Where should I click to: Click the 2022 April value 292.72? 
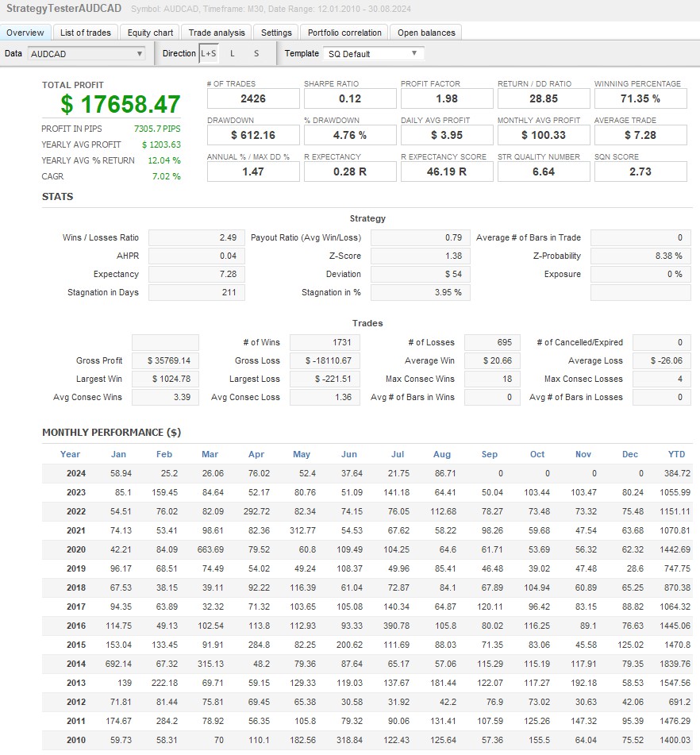click(256, 511)
